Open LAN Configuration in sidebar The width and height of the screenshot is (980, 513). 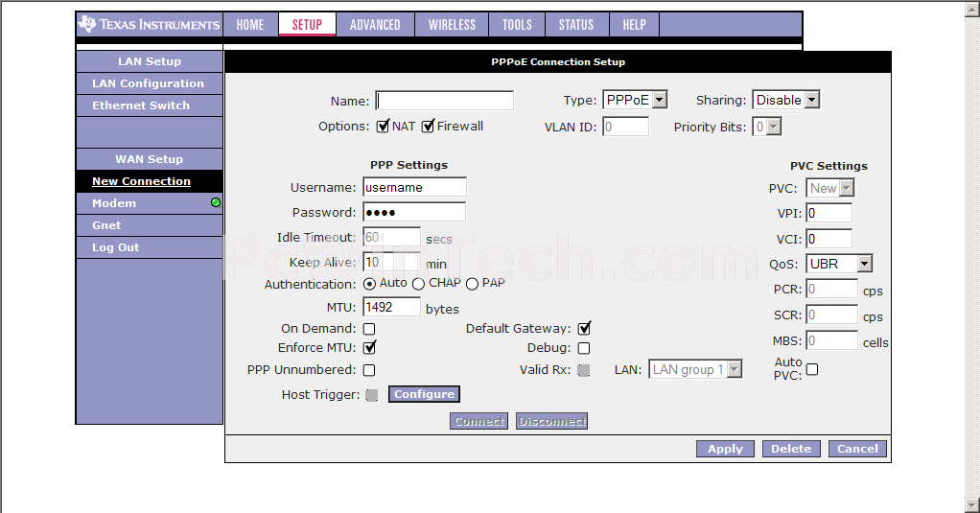[148, 83]
